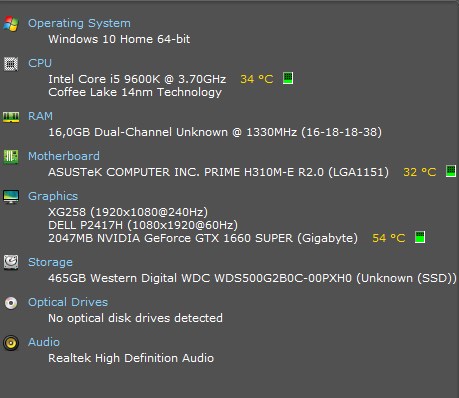Click the RAM memory stick icon

click(11, 117)
